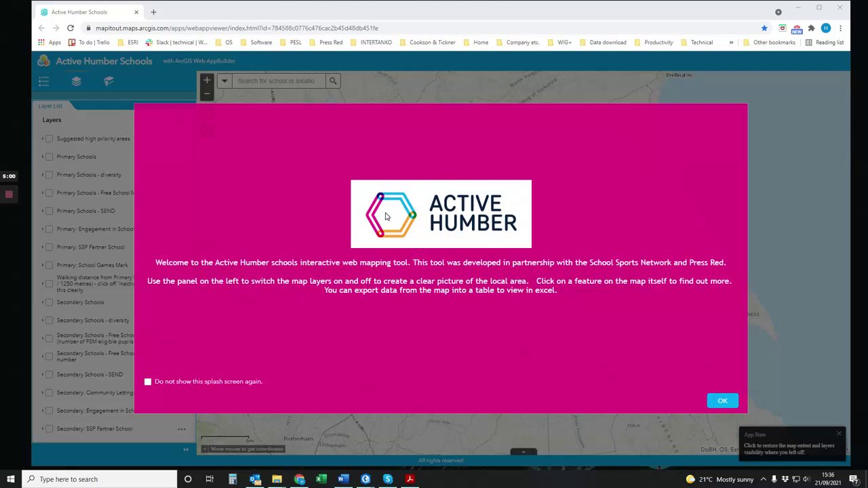Click the address bar URL
The width and height of the screenshot is (868, 488).
point(237,28)
